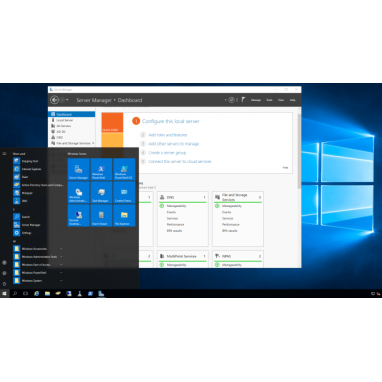This screenshot has height=382, width=382.
Task: Click the notifications flag in Server Manager
Action: pos(243,100)
